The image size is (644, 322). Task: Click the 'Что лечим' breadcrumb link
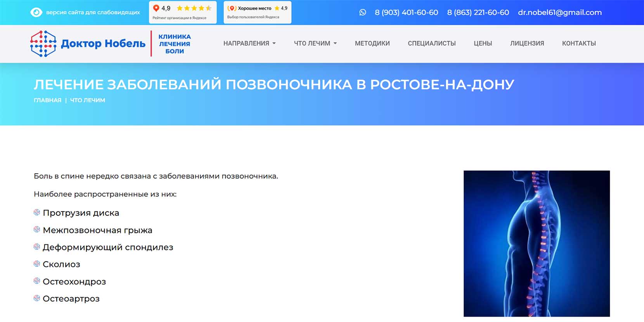(x=87, y=100)
